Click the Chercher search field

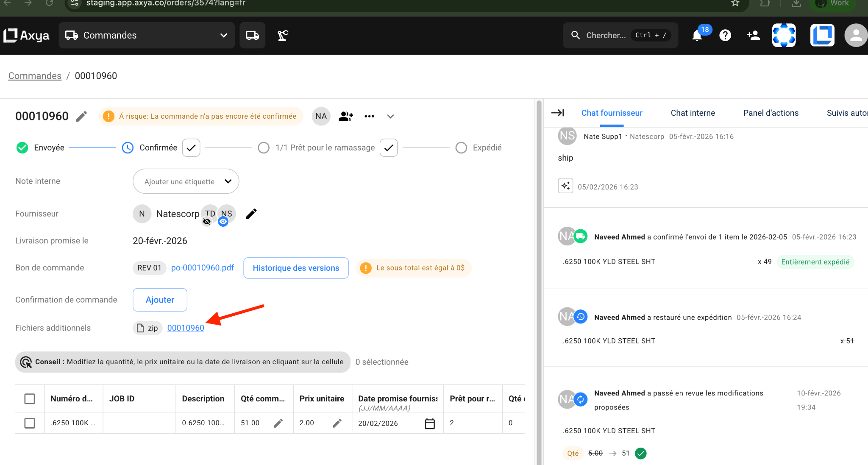606,36
